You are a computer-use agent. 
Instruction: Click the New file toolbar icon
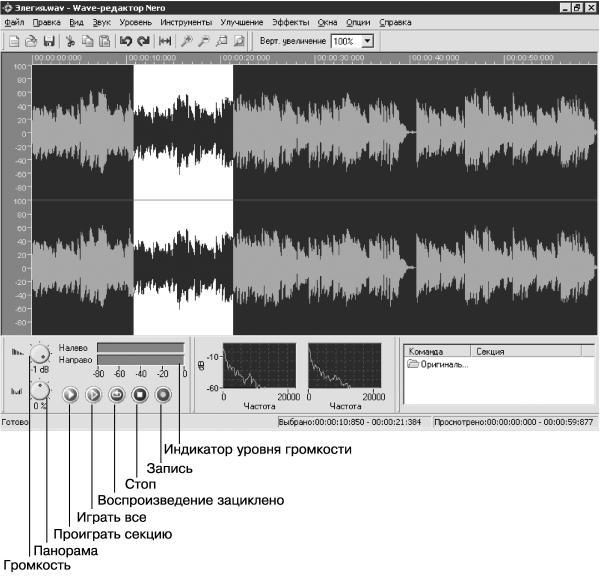point(14,41)
